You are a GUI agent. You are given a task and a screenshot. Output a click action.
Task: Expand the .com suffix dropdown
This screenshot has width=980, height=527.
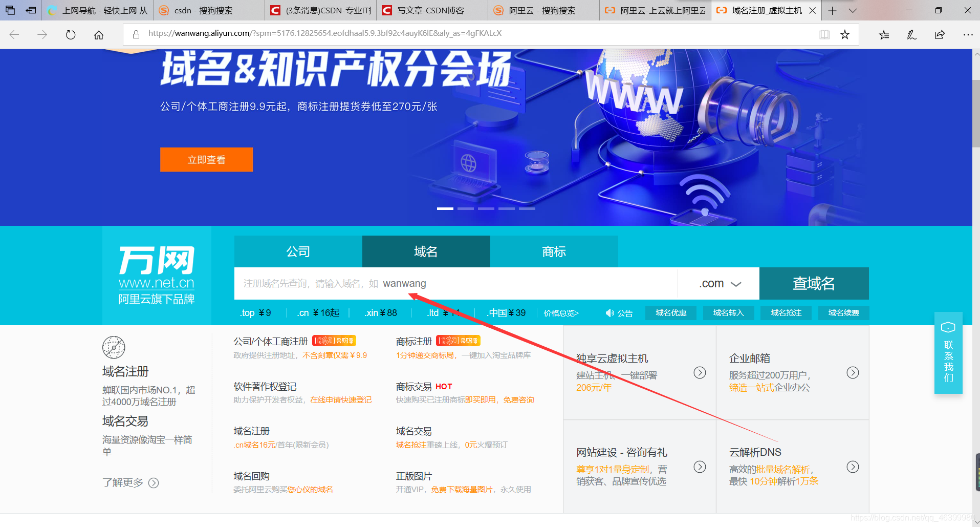(719, 283)
